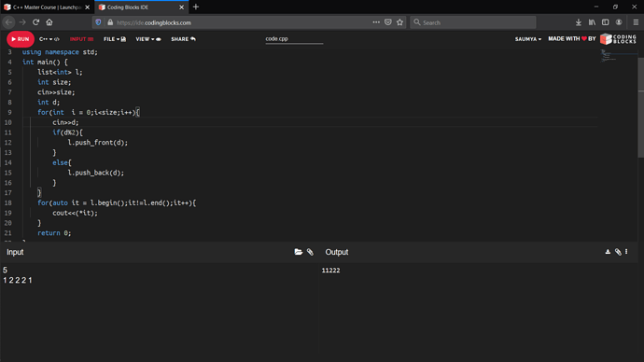Screen dimensions: 644x362
Task: Click the if(d%2){ condition line
Action: (x=68, y=132)
